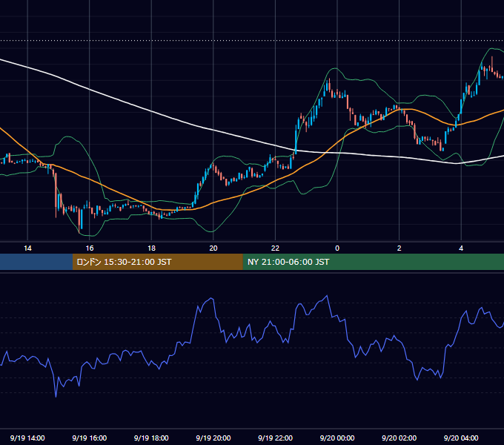Click the hour 16 axis label
Viewport: 504px width, 445px height.
[90, 248]
